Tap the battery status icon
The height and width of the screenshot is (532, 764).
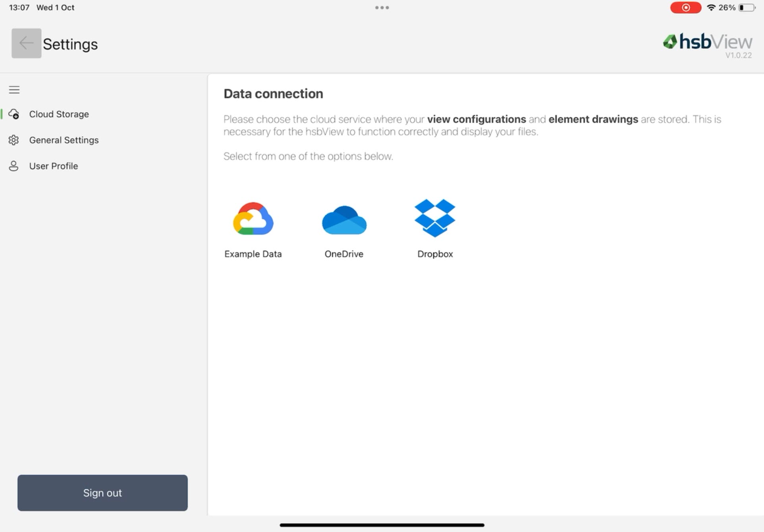click(x=746, y=8)
